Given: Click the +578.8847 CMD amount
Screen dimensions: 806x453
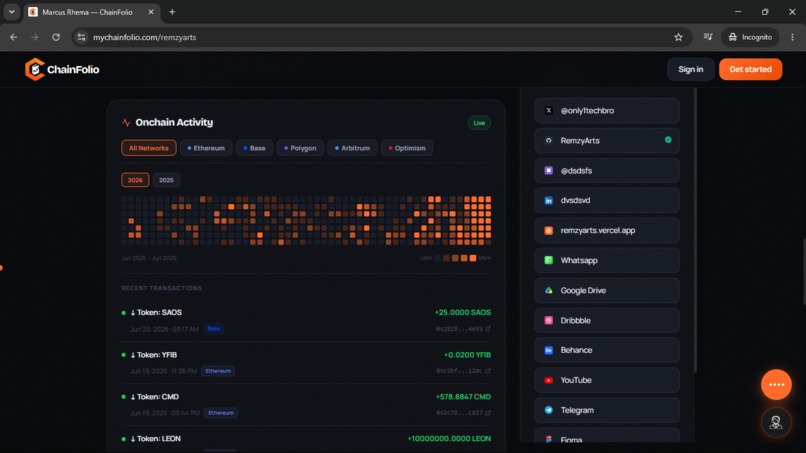Looking at the screenshot, I should coord(463,397).
